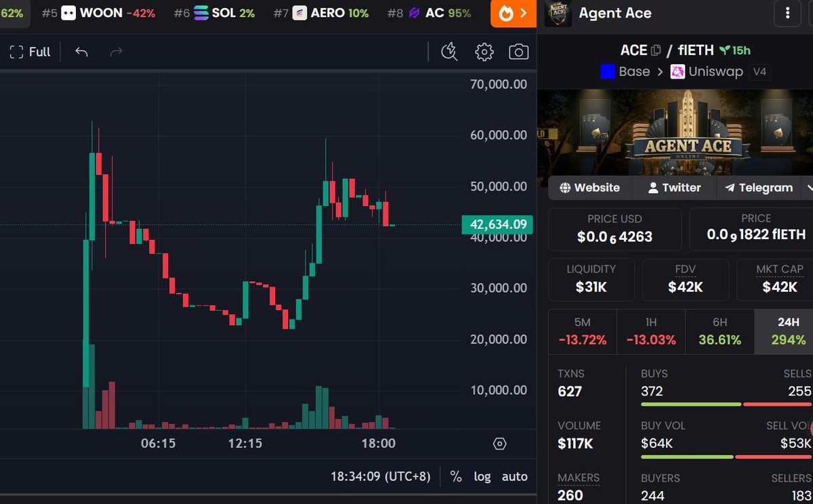Copy the ACE token address
The height and width of the screenshot is (504, 813).
point(655,50)
